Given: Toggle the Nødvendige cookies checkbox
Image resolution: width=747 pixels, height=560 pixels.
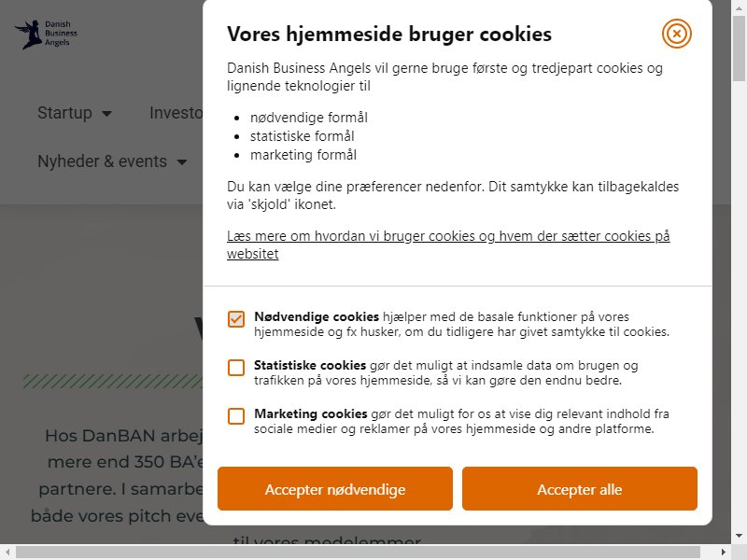Looking at the screenshot, I should pos(236,319).
